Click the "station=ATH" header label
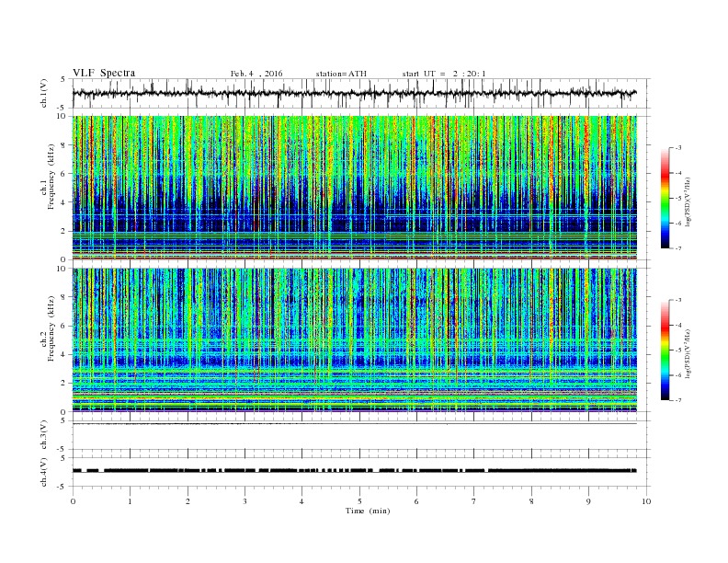The image size is (728, 563). point(341,74)
